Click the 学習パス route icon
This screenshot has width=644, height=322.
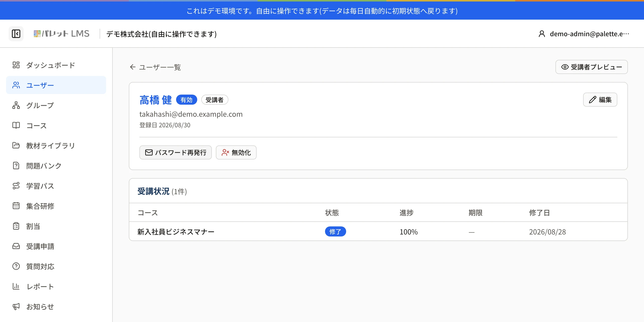(x=16, y=186)
